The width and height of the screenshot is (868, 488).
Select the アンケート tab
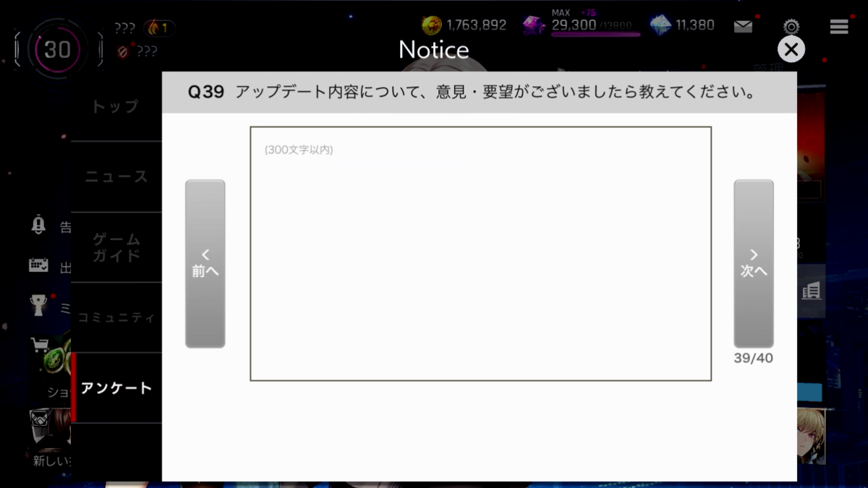(x=116, y=388)
